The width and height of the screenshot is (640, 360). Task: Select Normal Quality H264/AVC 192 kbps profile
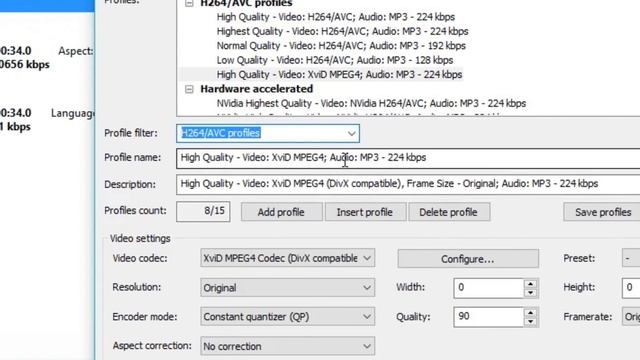point(341,46)
